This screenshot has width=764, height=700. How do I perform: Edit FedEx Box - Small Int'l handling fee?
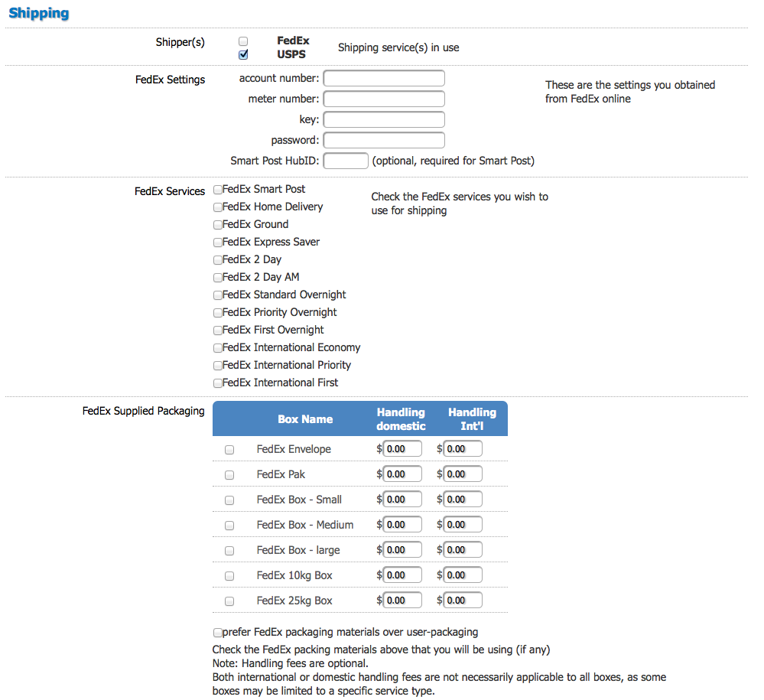click(463, 499)
